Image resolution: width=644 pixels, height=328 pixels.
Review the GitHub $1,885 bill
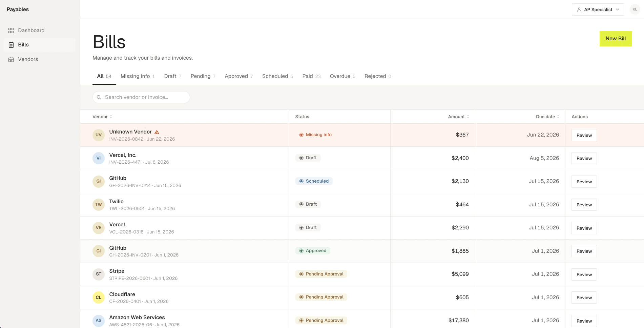[x=584, y=251]
